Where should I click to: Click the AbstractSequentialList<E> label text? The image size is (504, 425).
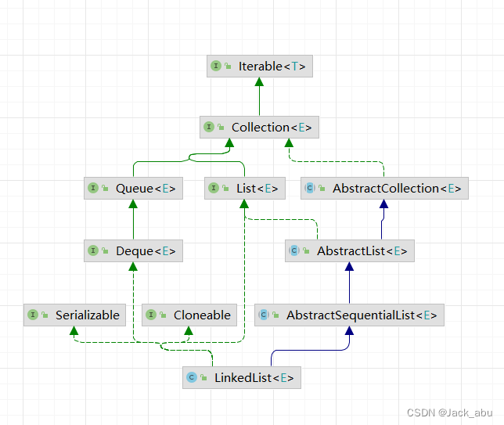pos(362,315)
